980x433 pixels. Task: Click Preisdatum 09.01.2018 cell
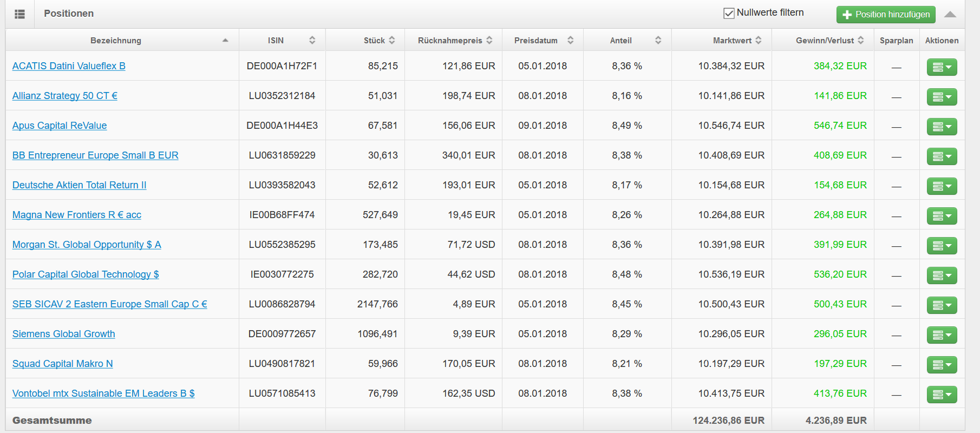point(543,126)
